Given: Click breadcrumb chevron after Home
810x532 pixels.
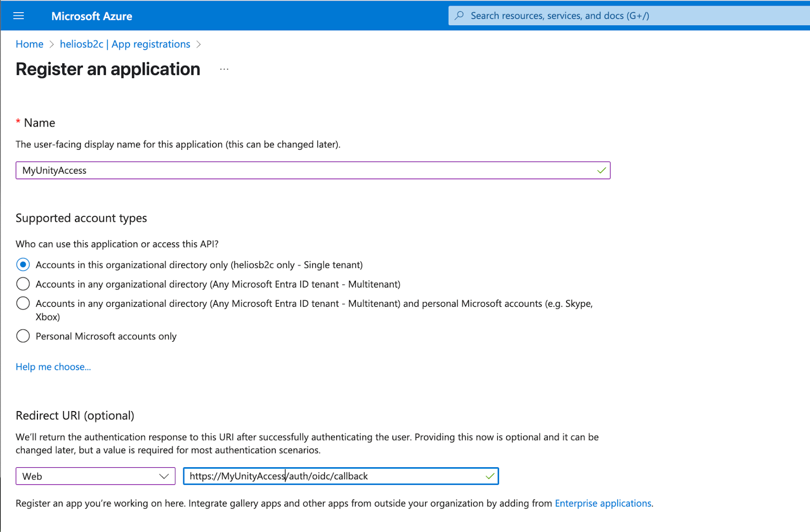Looking at the screenshot, I should [x=51, y=44].
